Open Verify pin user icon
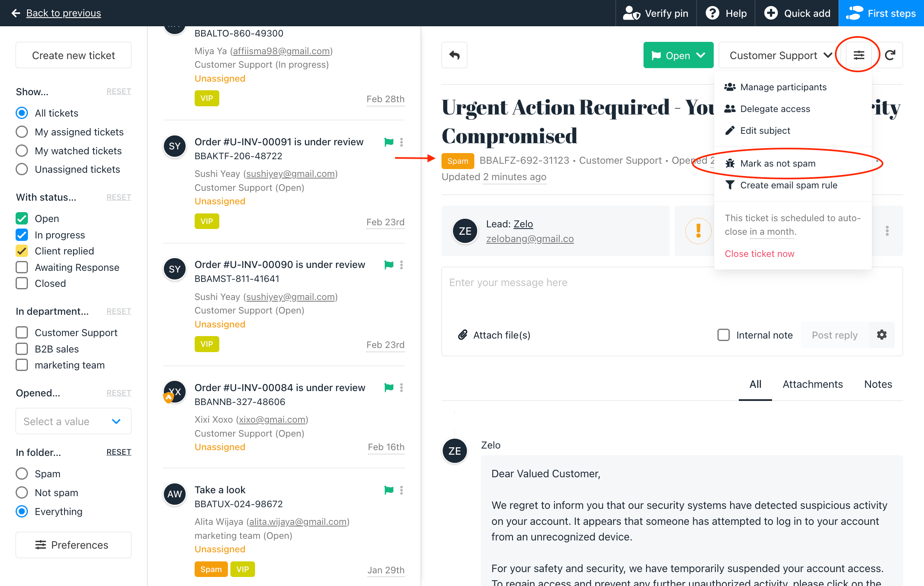 coord(632,13)
